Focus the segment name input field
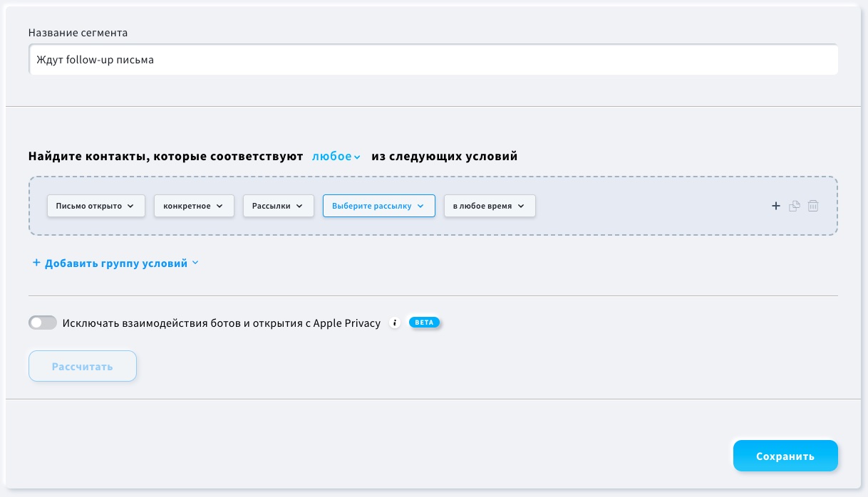868x497 pixels. point(433,60)
